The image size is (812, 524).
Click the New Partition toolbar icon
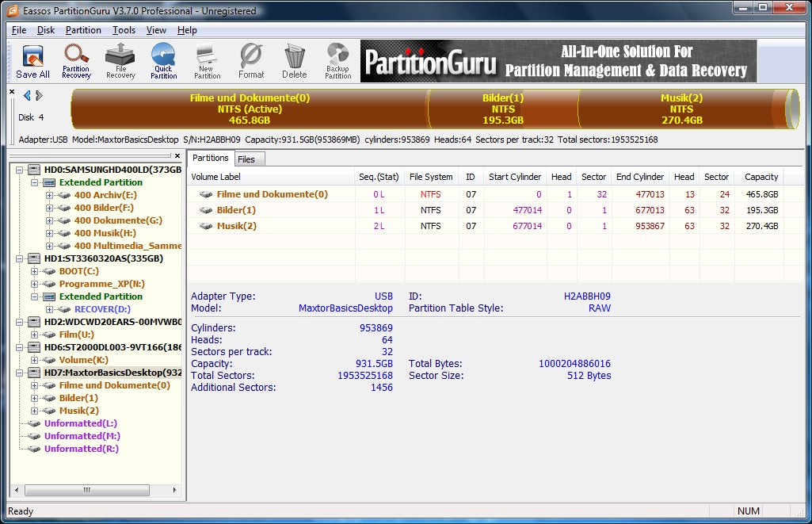(207, 61)
